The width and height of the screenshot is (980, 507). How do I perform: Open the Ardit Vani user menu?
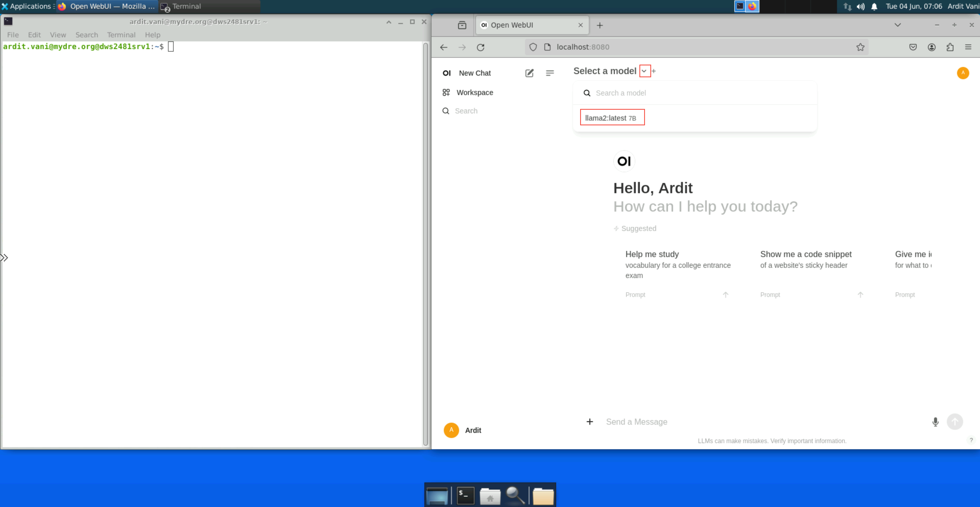pos(963,6)
